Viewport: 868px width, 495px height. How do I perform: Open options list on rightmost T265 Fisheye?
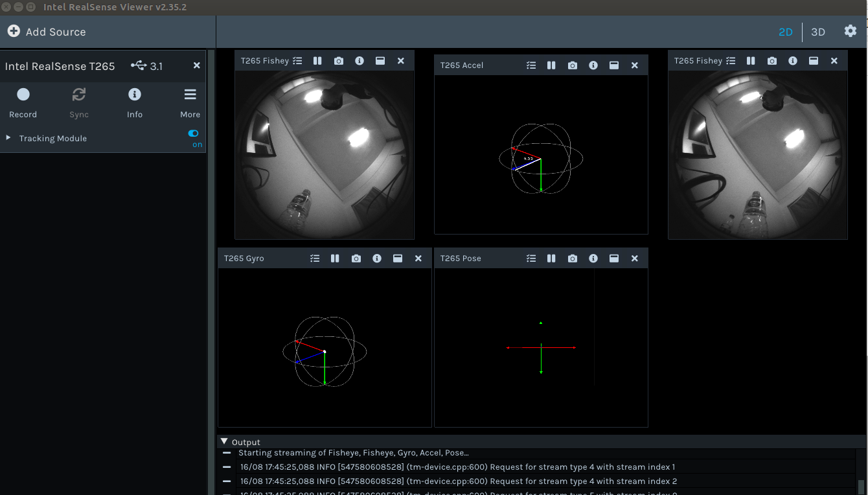(731, 61)
